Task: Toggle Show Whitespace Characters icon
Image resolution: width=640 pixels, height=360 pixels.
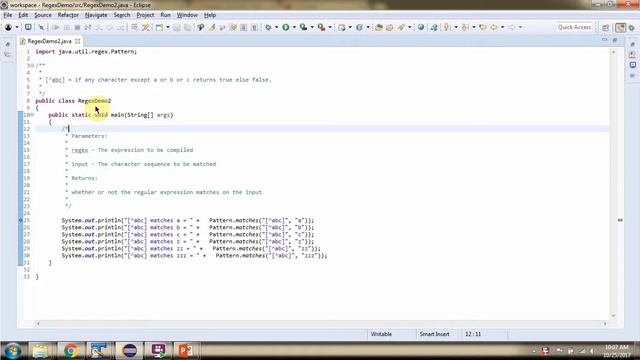Action: [254, 27]
